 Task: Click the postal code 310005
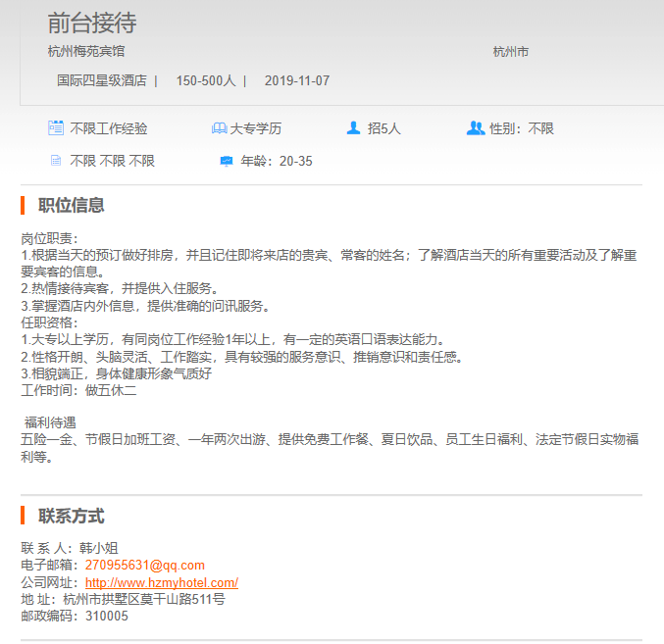coord(106,616)
